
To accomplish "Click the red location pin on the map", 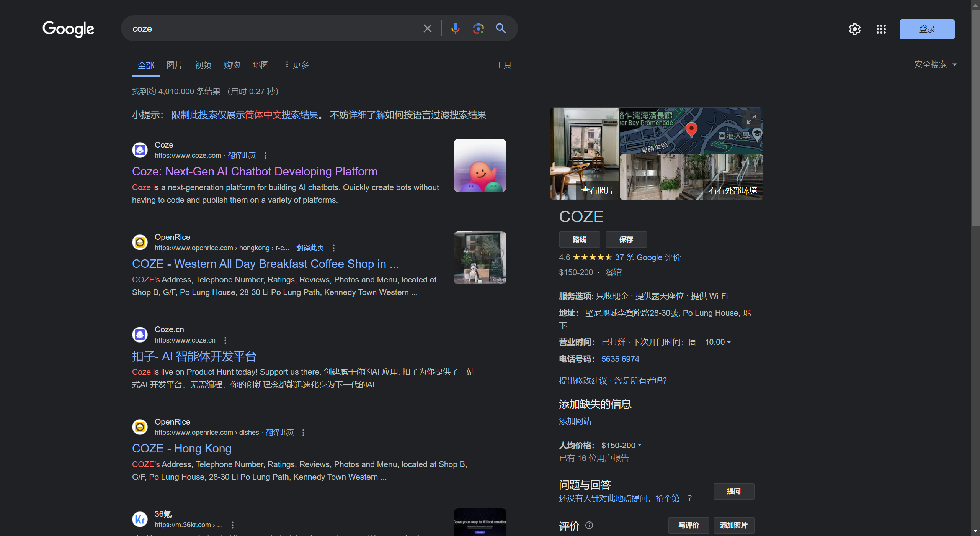I will coord(691,130).
